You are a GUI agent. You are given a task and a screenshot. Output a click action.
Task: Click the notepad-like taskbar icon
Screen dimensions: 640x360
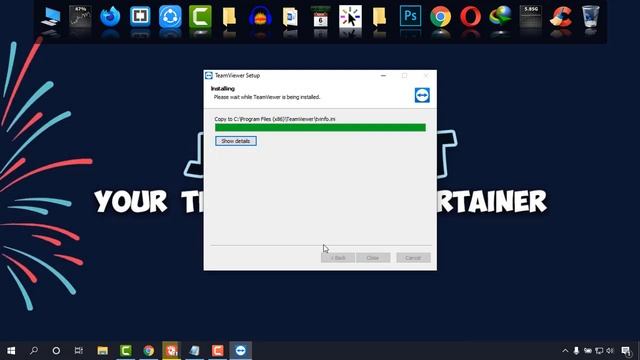coord(195,351)
